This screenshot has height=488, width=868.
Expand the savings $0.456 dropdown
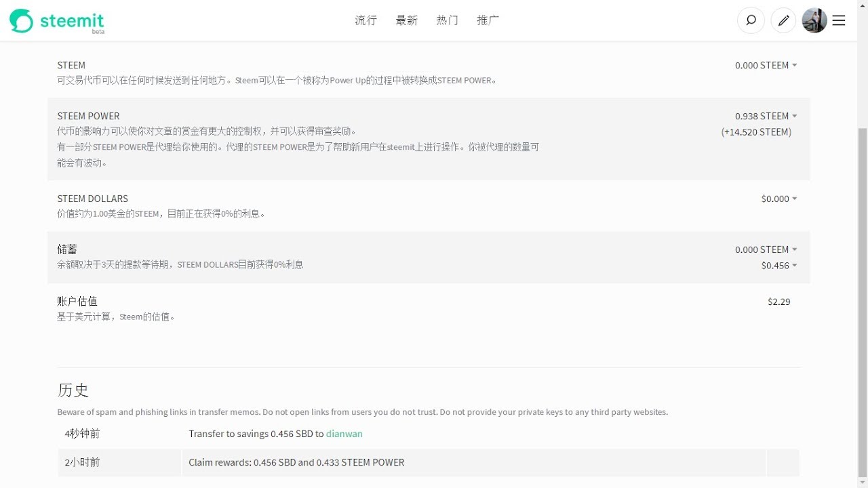click(779, 266)
